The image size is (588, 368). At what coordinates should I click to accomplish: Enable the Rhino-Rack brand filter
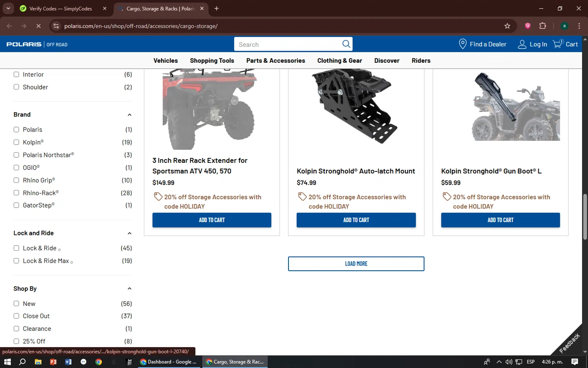[16, 193]
